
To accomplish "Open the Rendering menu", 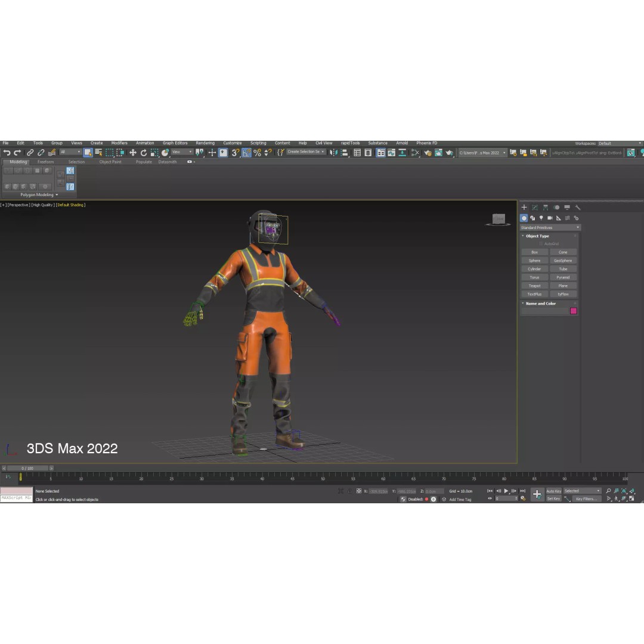I will coord(205,143).
